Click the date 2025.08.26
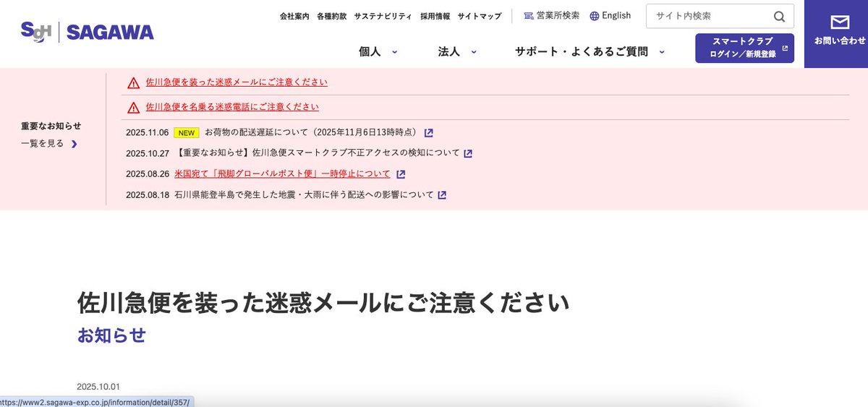868x407 pixels. click(x=147, y=174)
